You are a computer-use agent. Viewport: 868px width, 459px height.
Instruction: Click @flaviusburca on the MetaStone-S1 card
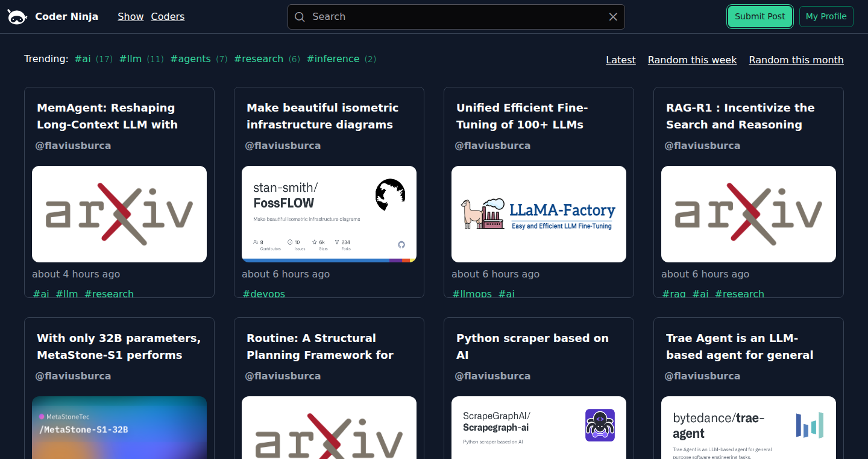[73, 376]
